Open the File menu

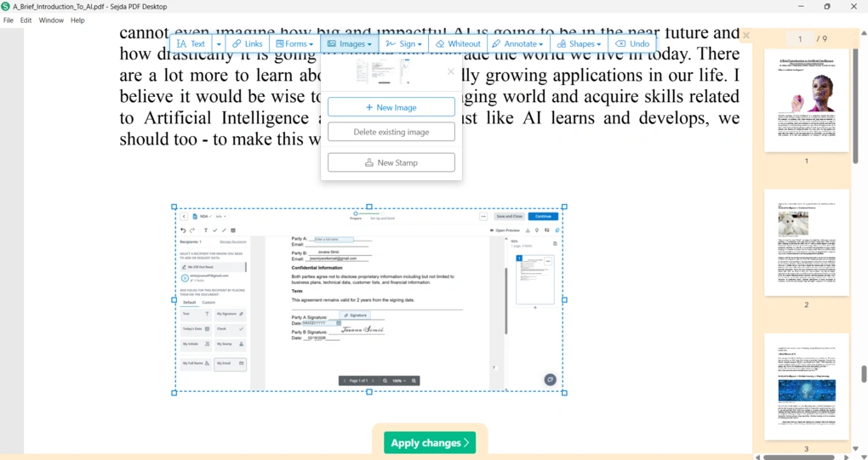9,20
